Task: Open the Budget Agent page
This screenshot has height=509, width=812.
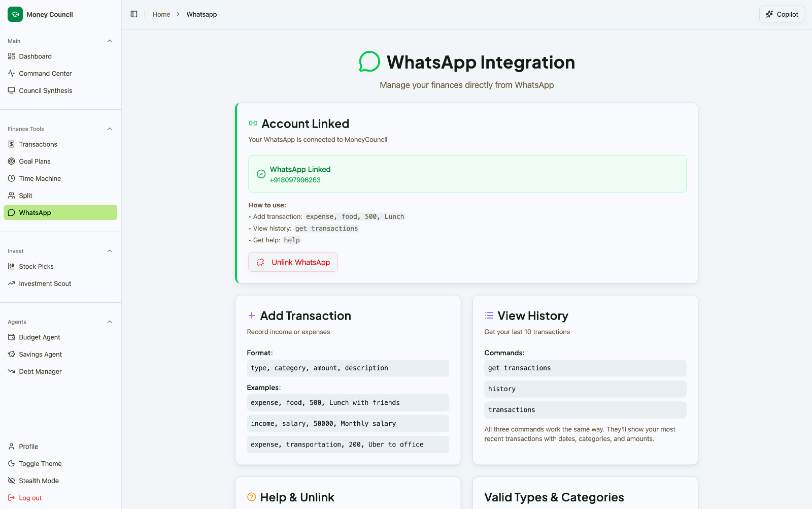Action: [60, 337]
